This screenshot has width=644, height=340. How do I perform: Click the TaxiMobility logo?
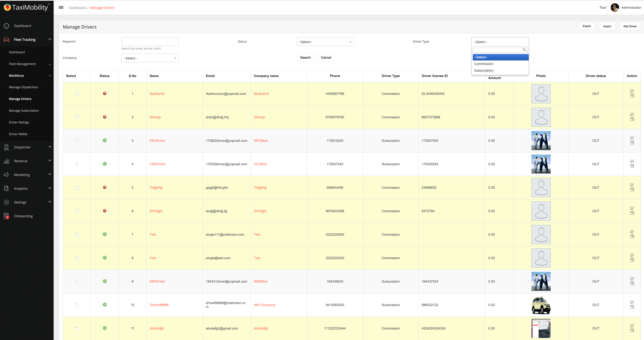[27, 7]
